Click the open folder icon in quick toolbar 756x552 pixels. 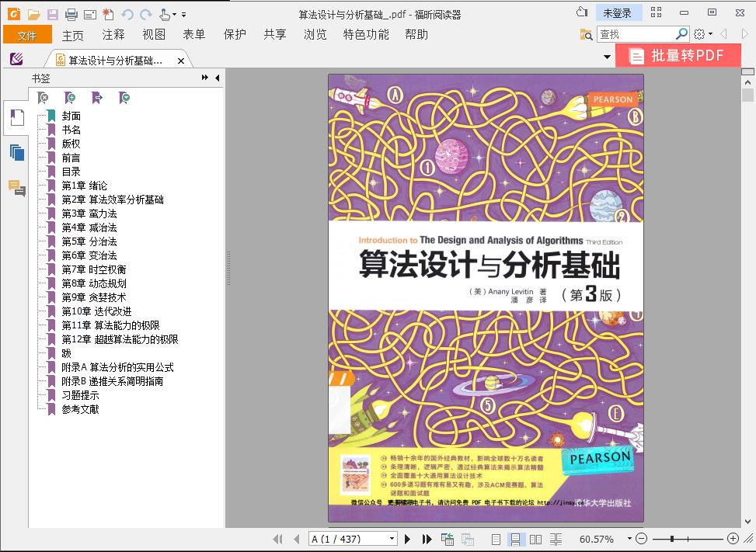33,15
